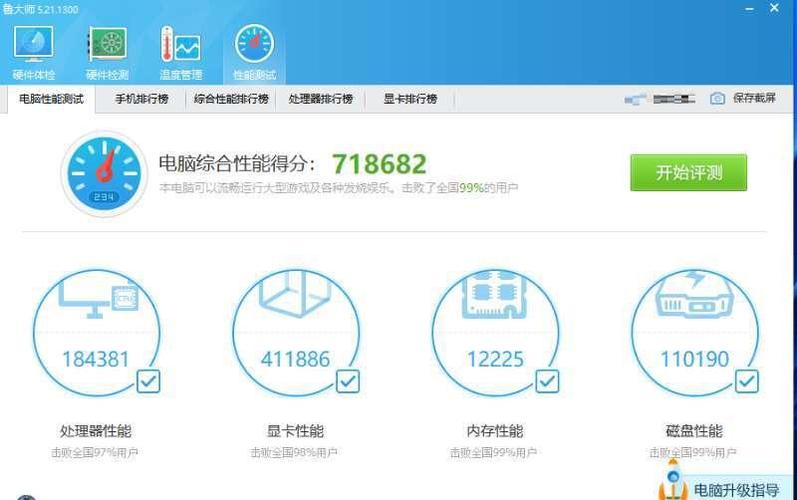Click the 击败全国98%用户 text
The image size is (797, 500).
click(x=294, y=452)
